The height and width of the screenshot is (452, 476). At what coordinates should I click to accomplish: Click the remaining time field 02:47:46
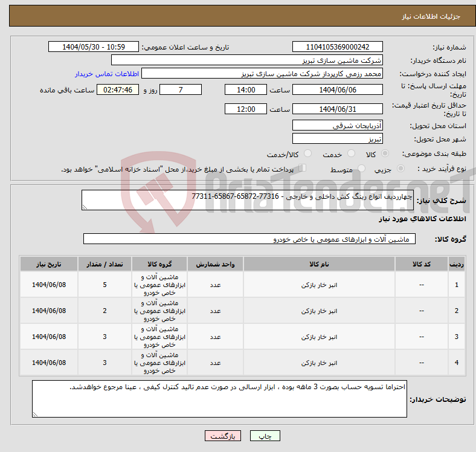click(x=118, y=89)
